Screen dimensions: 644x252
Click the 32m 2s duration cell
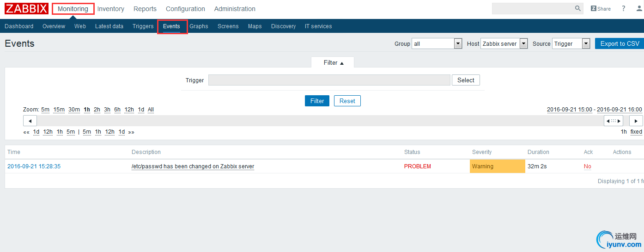pyautogui.click(x=537, y=166)
